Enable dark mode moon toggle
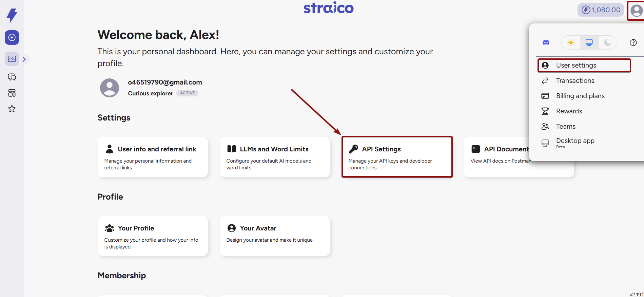Screen dimensions: 644x297 tap(607, 43)
